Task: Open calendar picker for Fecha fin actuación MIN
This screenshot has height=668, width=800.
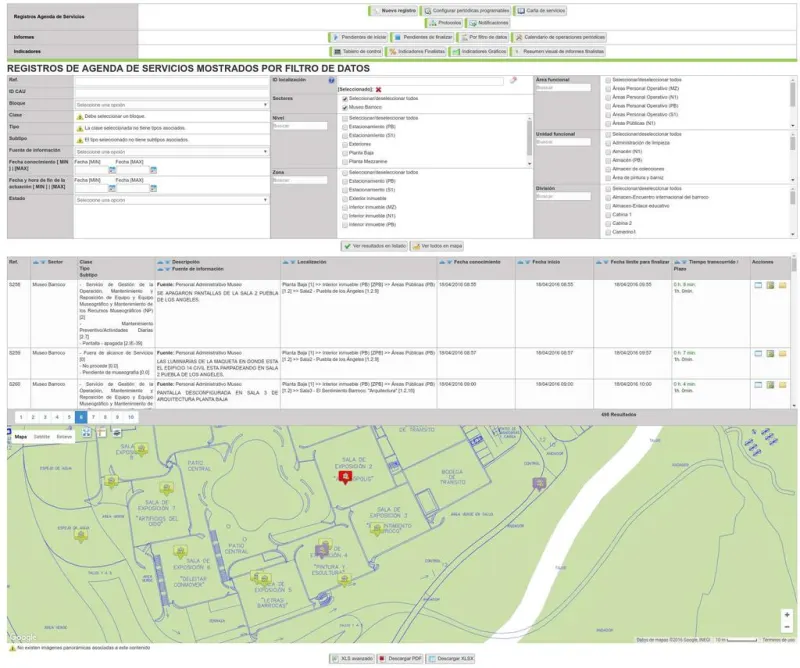Action: 112,189
